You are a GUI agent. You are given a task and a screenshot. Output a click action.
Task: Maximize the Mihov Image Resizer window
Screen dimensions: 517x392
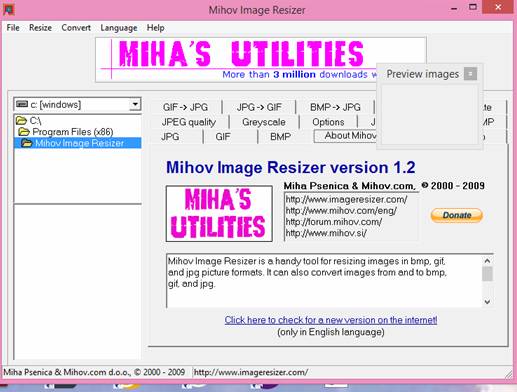pos(473,7)
